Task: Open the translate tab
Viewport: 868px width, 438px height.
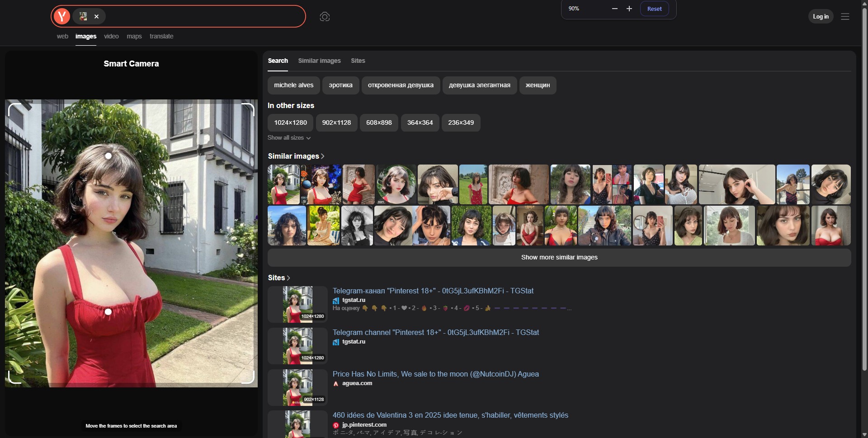Action: (161, 36)
